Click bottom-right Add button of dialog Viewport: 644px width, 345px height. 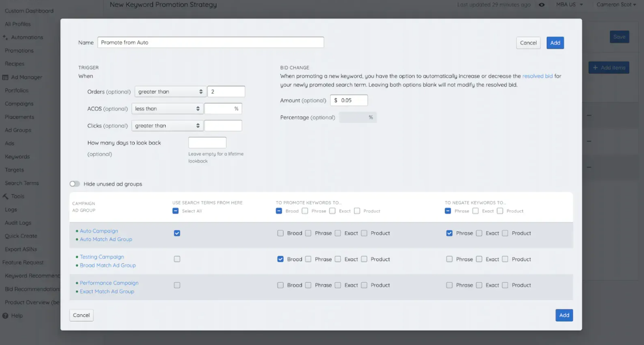[564, 315]
